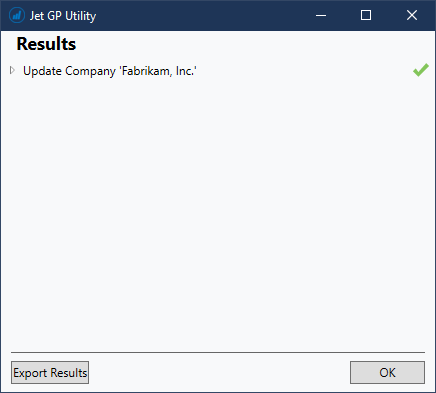The height and width of the screenshot is (393, 436).
Task: Click blank space right of the Results heading
Action: 253,44
